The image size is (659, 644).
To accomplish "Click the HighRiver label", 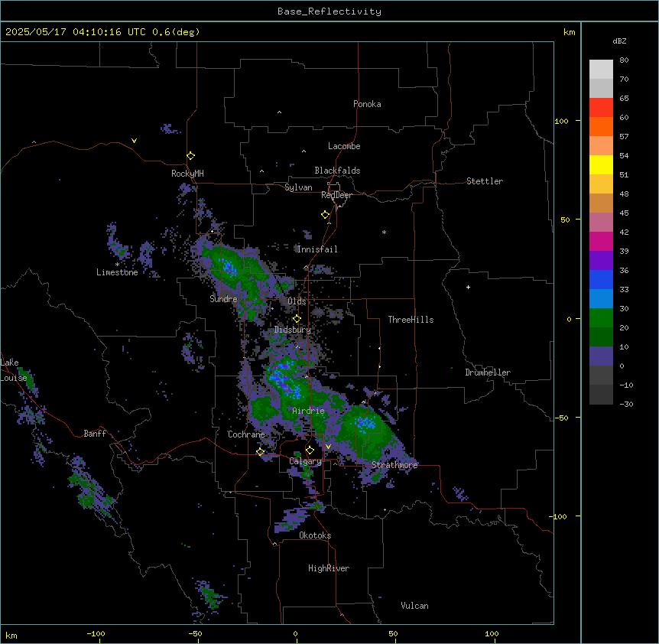I will (329, 568).
